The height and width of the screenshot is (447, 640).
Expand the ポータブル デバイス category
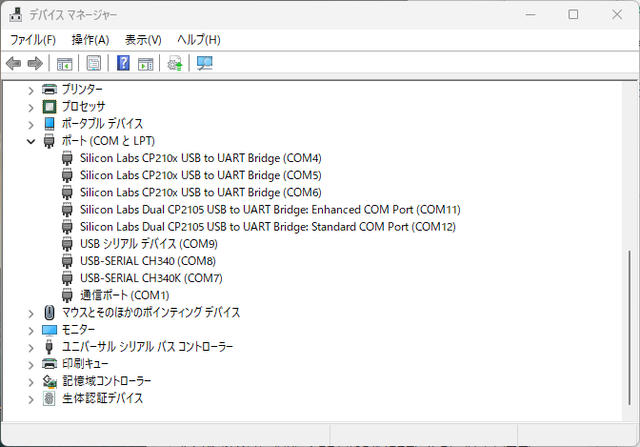point(31,125)
